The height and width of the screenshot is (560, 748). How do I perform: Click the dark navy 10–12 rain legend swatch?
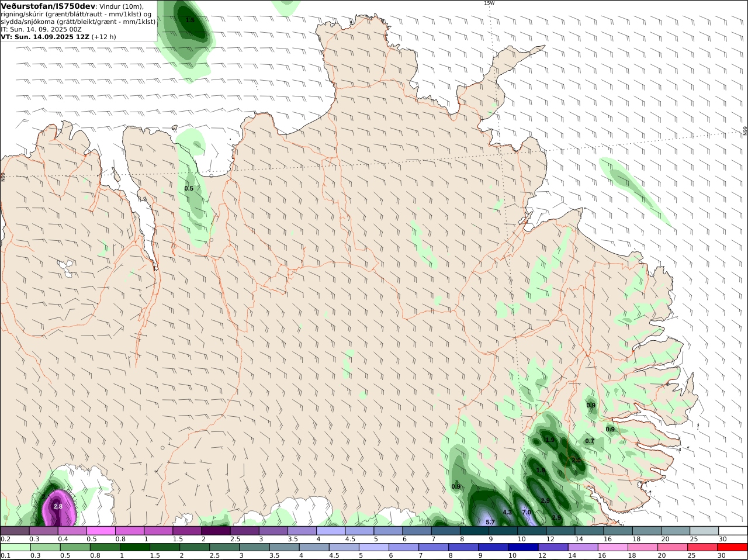pos(522,547)
